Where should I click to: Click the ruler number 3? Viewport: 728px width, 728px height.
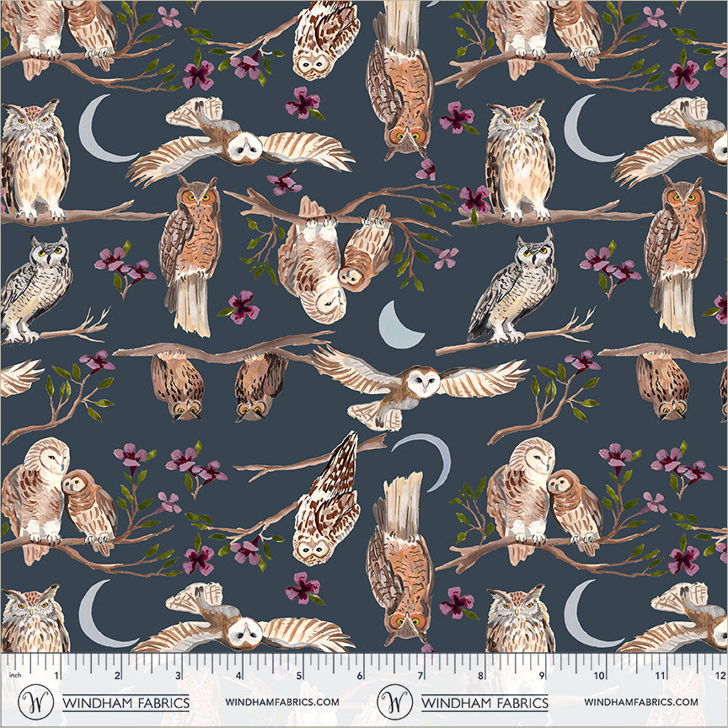point(179,675)
